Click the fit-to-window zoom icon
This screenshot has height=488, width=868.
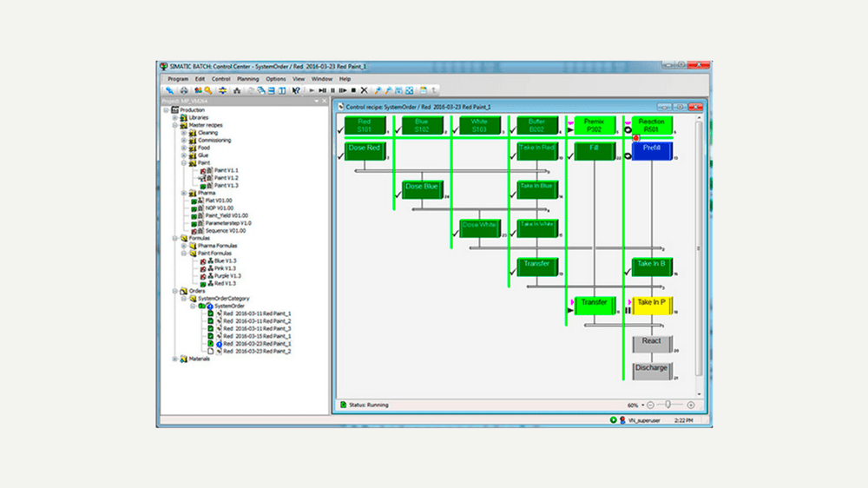tap(409, 90)
